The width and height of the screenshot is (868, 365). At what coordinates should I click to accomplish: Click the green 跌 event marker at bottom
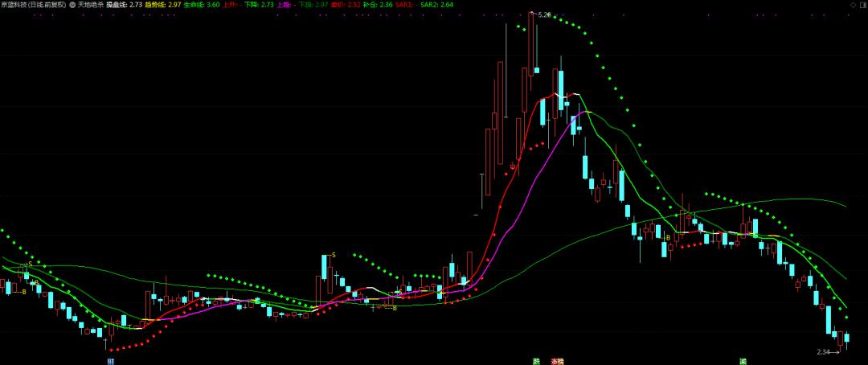536,361
